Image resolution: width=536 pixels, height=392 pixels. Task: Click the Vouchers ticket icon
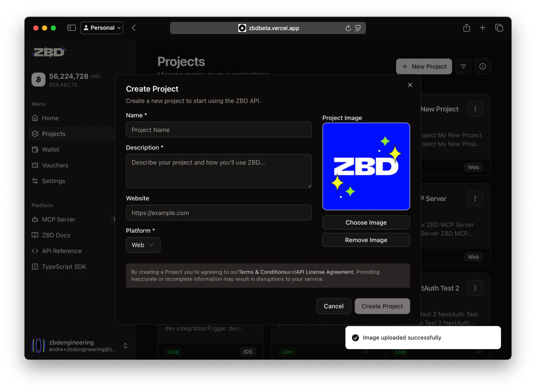(35, 165)
